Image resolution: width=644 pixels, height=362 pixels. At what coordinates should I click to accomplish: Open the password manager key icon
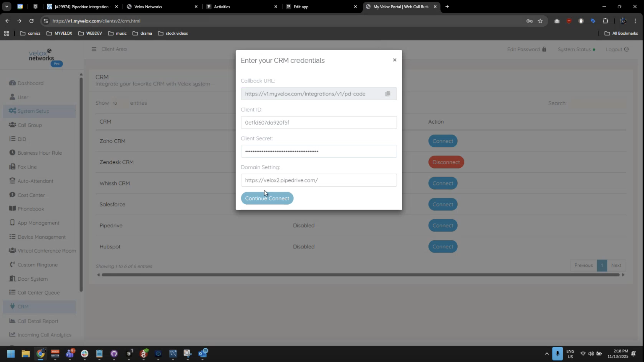tap(529, 21)
